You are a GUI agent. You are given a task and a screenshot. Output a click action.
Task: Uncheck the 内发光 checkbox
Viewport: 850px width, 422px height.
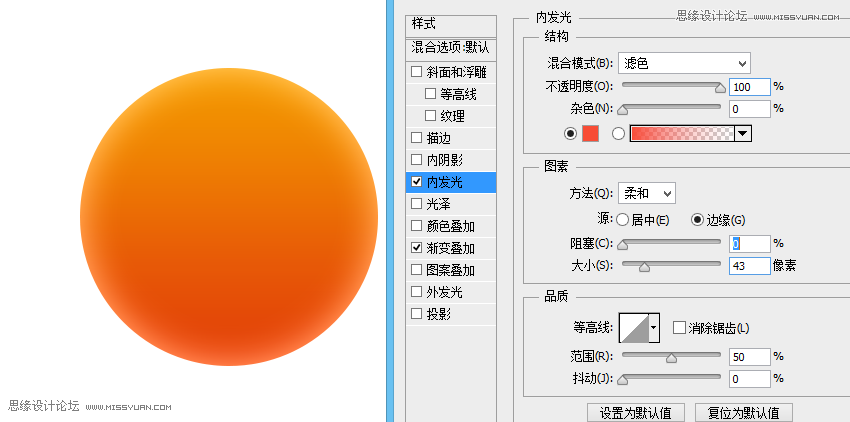point(416,182)
